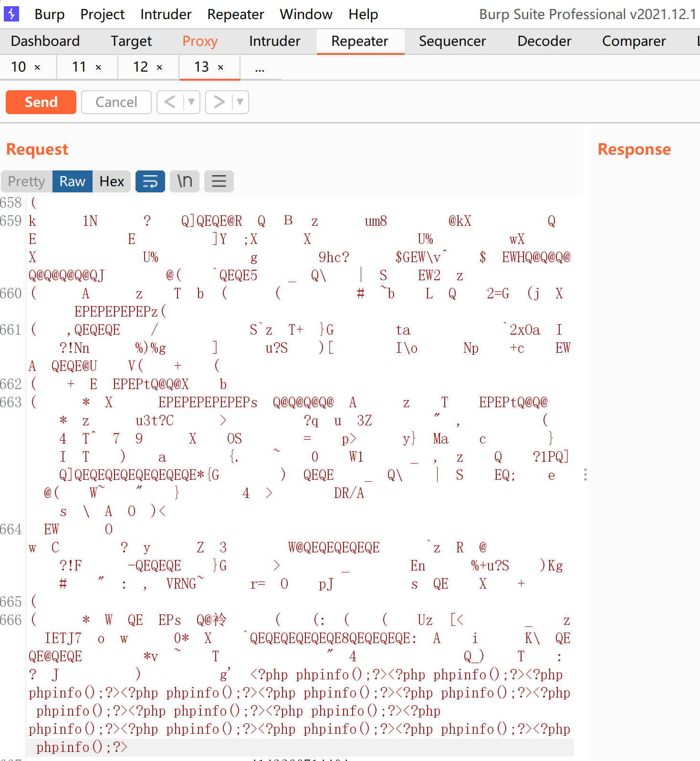Grab the request/response pane divider handle
The height and width of the screenshot is (761, 700).
(x=585, y=475)
